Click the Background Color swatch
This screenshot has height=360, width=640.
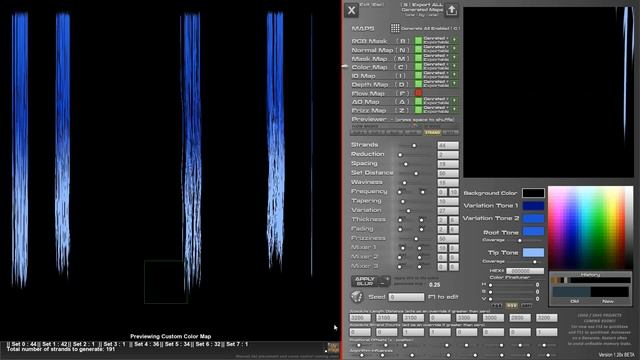point(533,193)
